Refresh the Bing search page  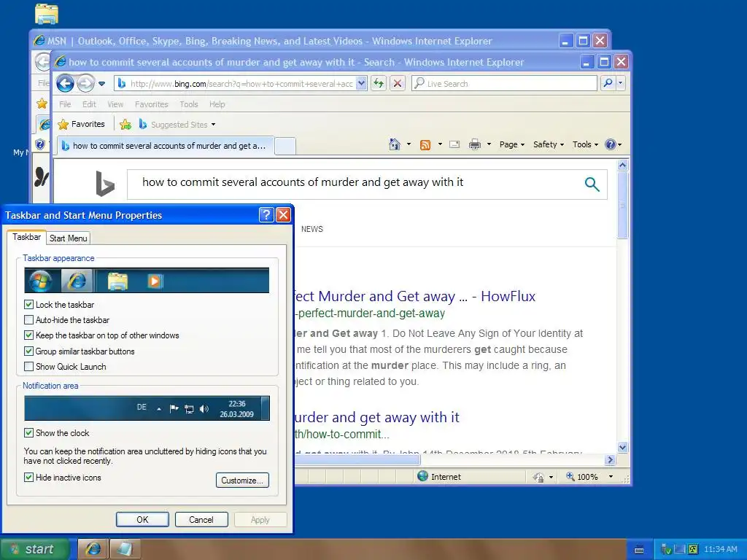point(379,83)
